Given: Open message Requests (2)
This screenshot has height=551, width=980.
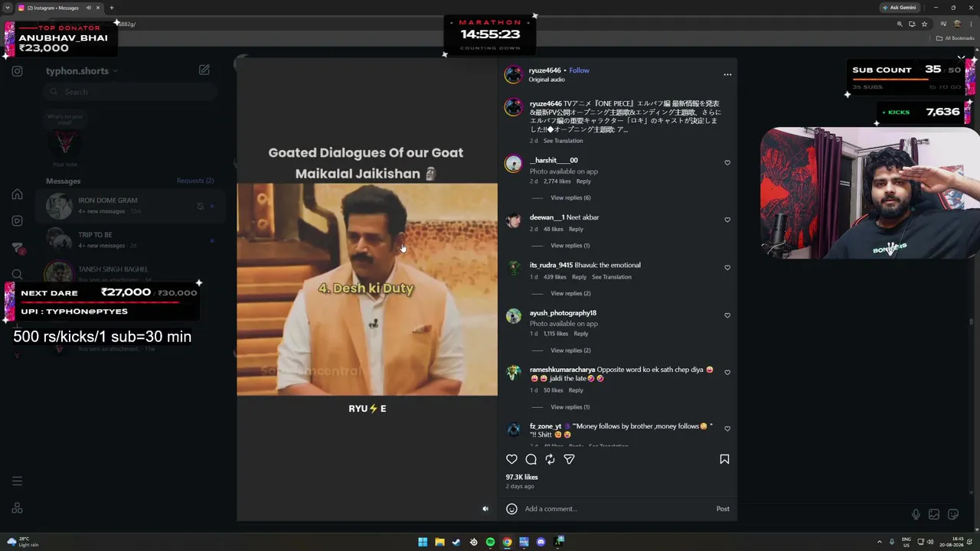Looking at the screenshot, I should click(195, 181).
